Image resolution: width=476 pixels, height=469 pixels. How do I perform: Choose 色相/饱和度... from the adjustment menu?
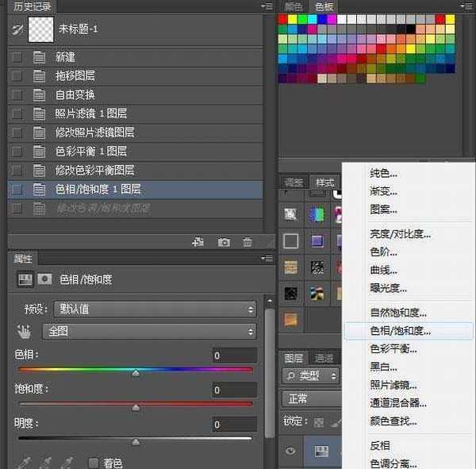401,331
